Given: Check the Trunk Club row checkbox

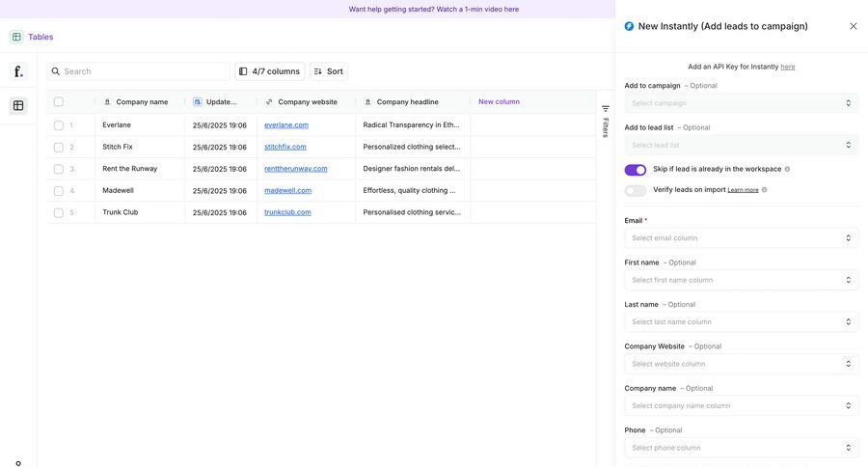Looking at the screenshot, I should coord(59,212).
